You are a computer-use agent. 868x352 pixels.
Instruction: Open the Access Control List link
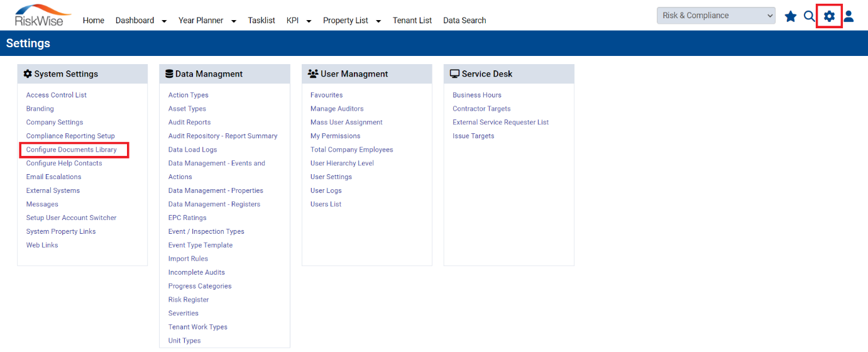[x=57, y=95]
